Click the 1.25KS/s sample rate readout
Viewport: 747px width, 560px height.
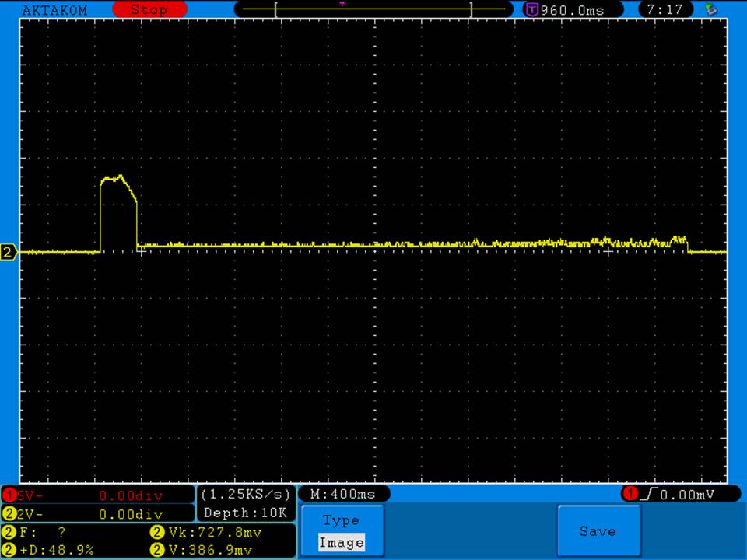click(245, 495)
